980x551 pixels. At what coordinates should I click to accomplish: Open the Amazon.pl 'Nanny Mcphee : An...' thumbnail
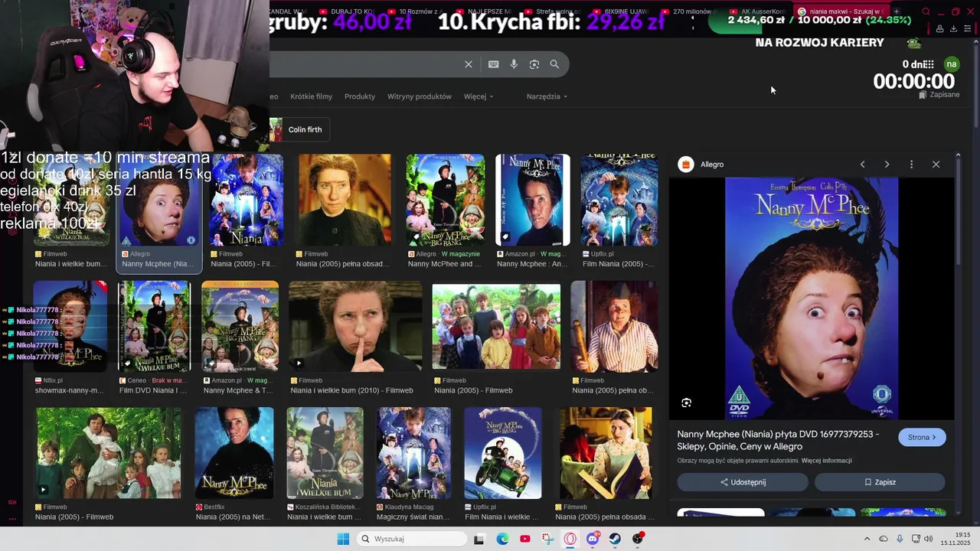pyautogui.click(x=533, y=200)
